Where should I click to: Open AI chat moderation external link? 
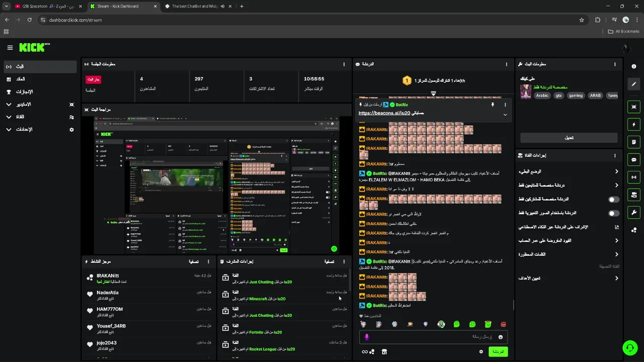pyautogui.click(x=616, y=227)
